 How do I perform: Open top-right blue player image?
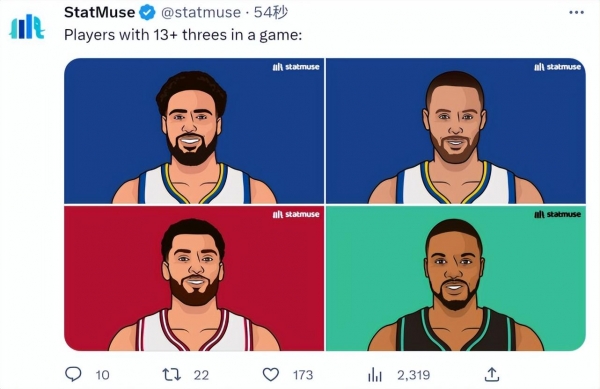tap(456, 131)
